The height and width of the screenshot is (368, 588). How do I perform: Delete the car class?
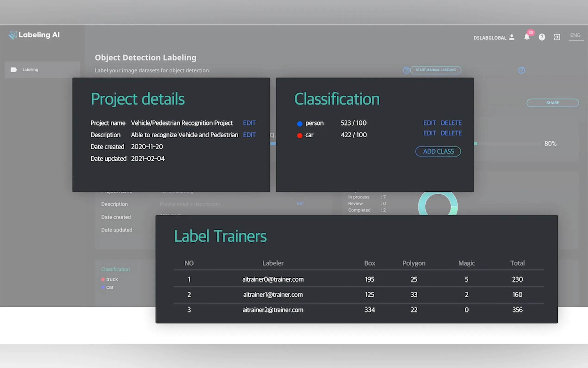[451, 133]
